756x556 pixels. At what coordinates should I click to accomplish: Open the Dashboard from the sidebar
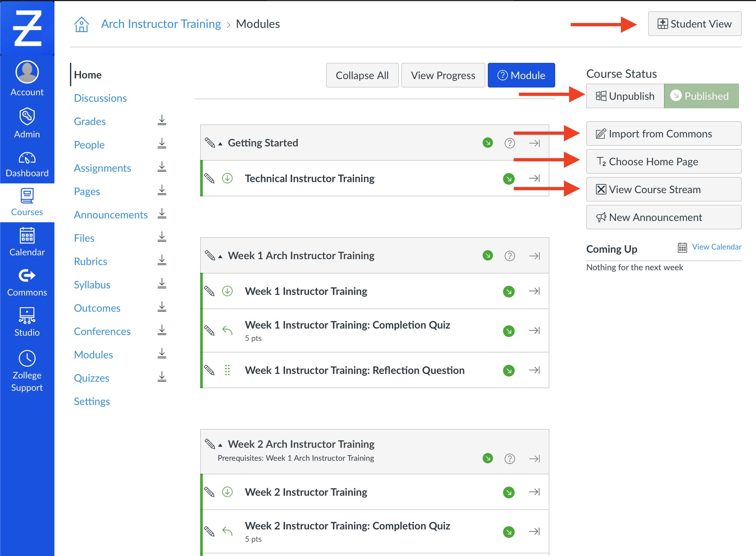(27, 164)
